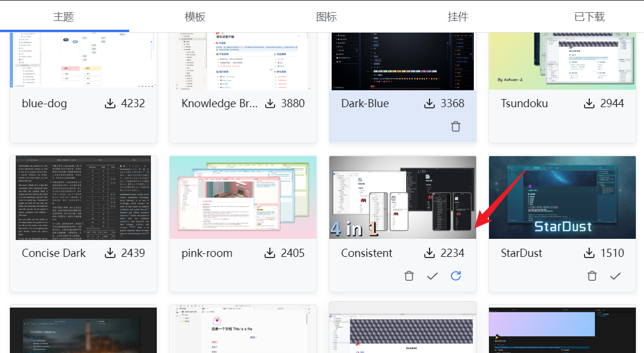Select the Dark-Blue theme name
Screen dimensions: 644x353
[x=365, y=104]
